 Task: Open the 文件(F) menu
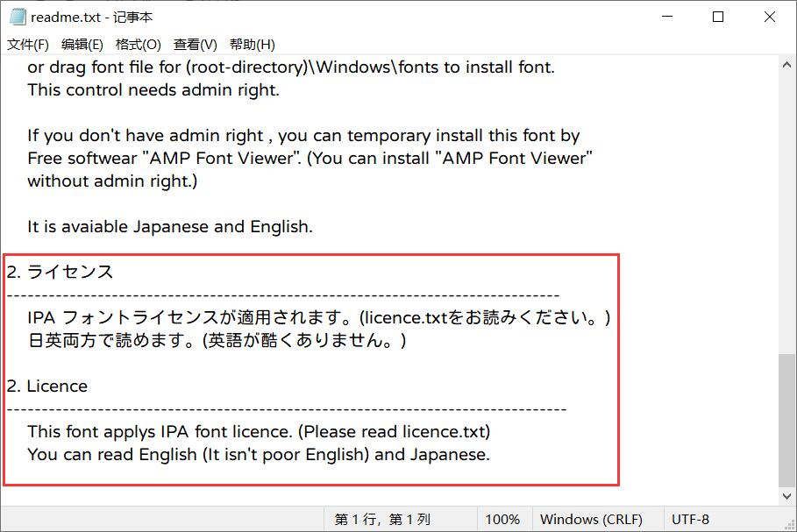tap(28, 45)
